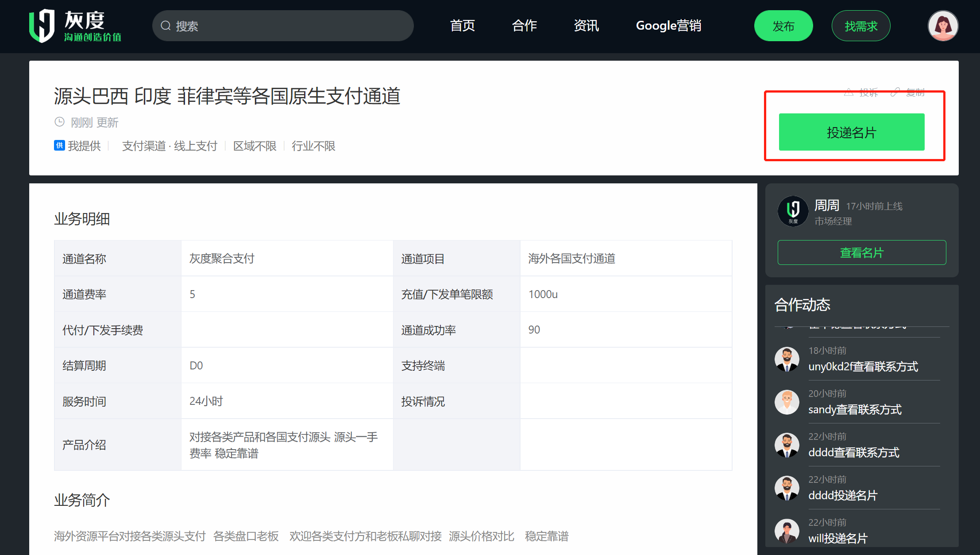Open the Google营销 nav item
This screenshot has height=555, width=980.
[668, 26]
